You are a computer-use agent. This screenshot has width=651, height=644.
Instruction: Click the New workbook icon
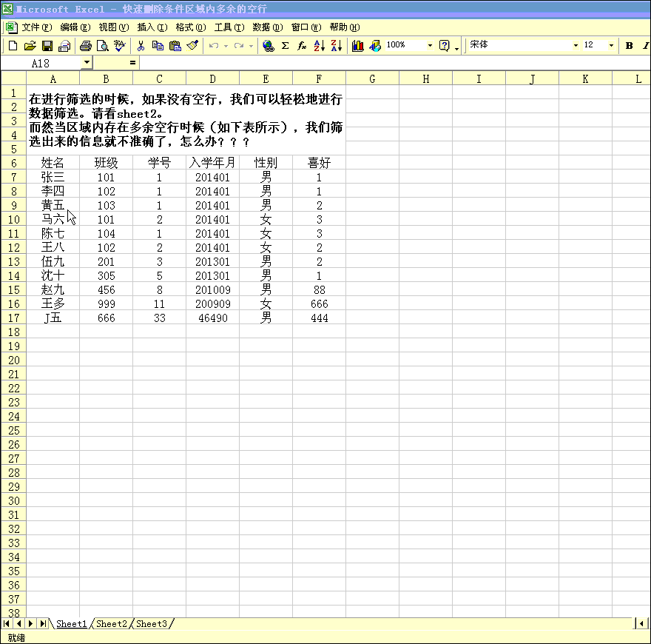(x=13, y=46)
